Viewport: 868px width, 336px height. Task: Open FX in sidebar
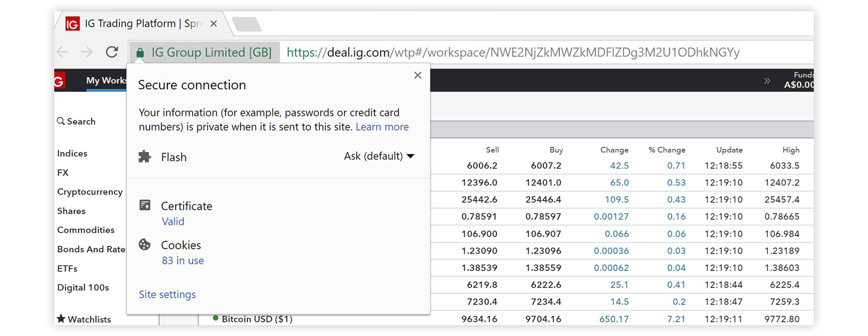[x=63, y=173]
